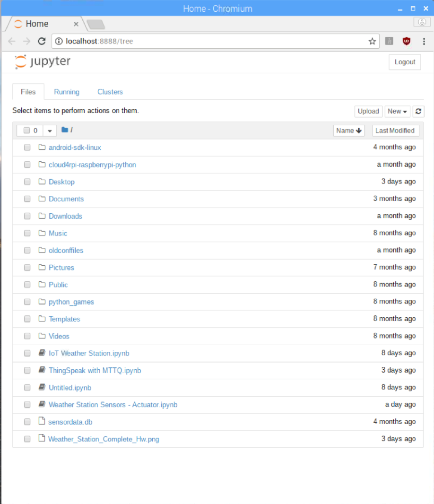Expand the selection filter dropdown next to 0
The height and width of the screenshot is (504, 434).
50,130
